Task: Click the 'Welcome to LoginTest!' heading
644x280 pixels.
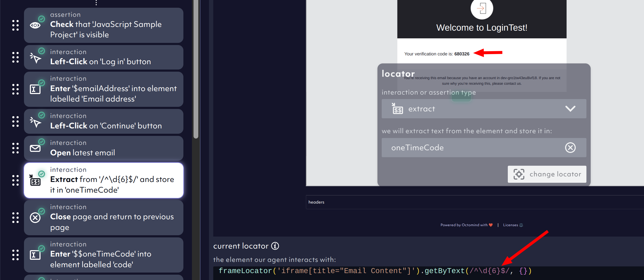Action: [x=482, y=28]
